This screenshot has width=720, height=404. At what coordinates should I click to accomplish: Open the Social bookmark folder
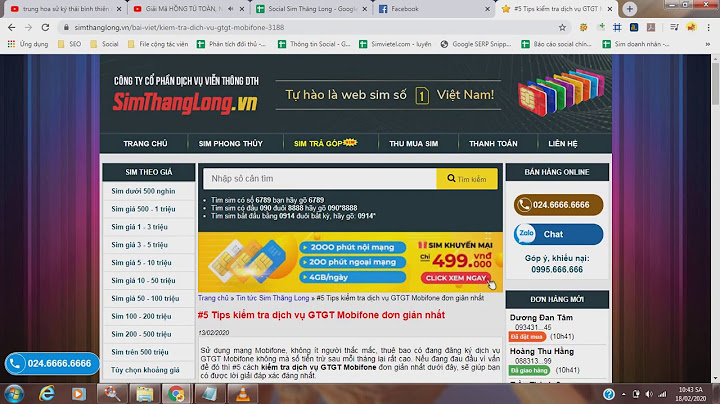105,44
